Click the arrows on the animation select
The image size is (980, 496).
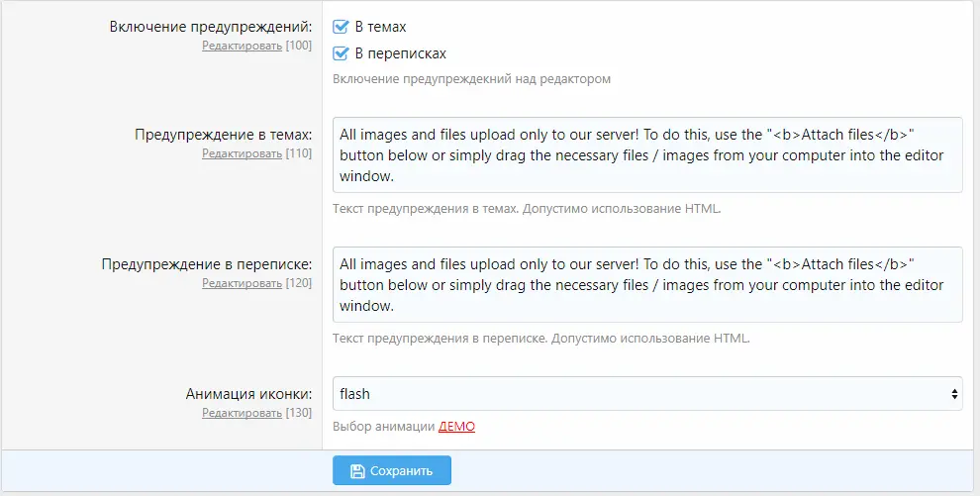point(954,394)
